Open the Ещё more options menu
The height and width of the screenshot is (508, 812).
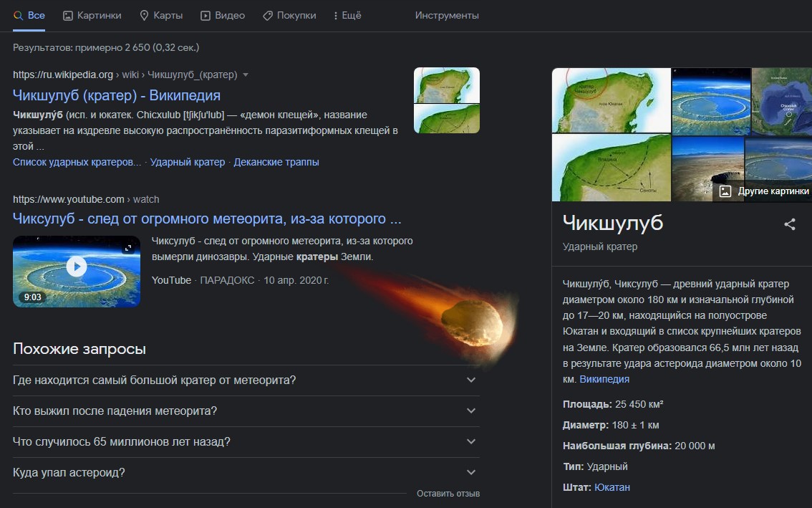(347, 15)
